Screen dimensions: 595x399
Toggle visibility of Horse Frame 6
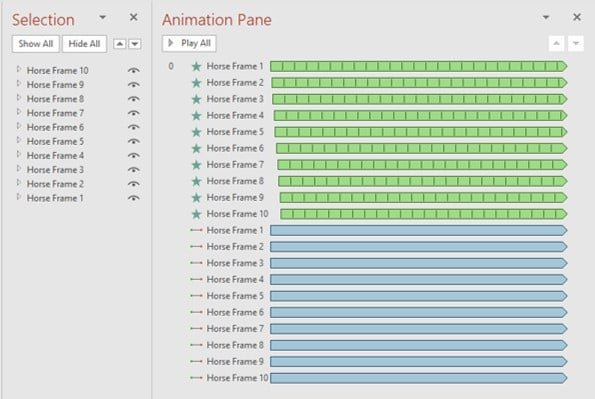point(134,127)
